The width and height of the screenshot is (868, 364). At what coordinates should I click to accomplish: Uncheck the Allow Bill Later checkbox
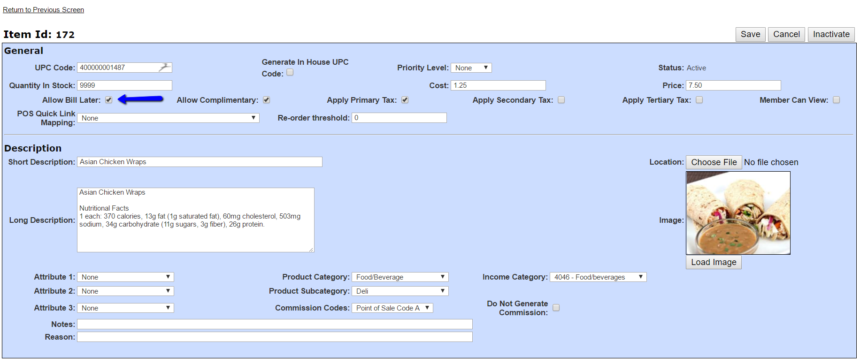108,100
